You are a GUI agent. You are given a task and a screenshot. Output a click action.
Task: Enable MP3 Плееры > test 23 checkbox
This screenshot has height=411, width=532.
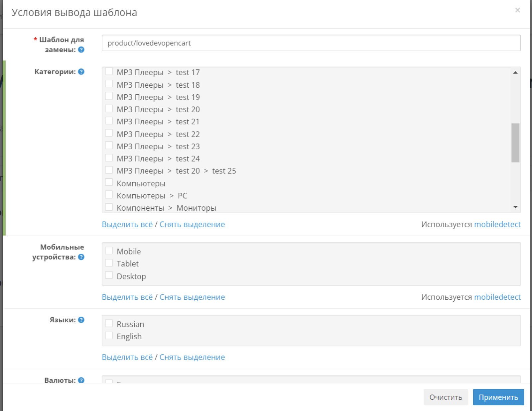pos(109,145)
